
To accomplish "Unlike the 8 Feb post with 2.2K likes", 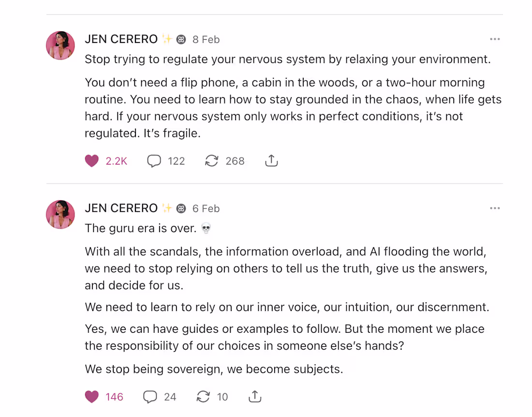I will (x=91, y=161).
